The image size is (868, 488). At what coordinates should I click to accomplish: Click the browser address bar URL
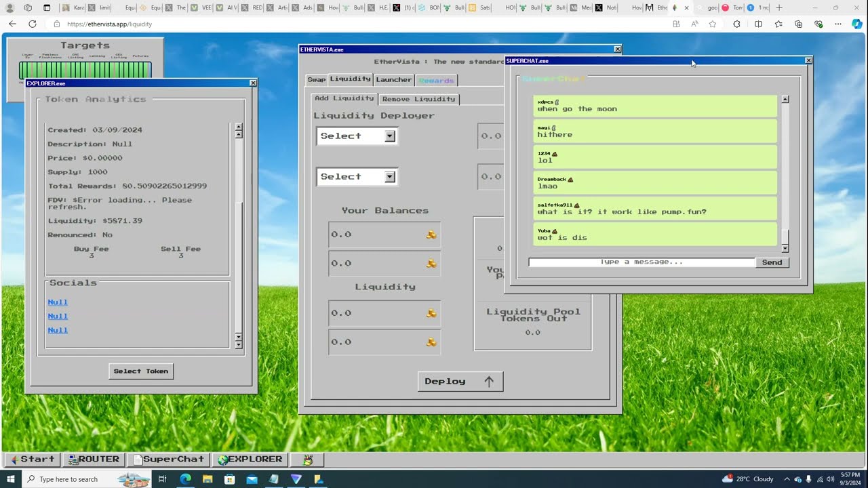click(x=109, y=24)
